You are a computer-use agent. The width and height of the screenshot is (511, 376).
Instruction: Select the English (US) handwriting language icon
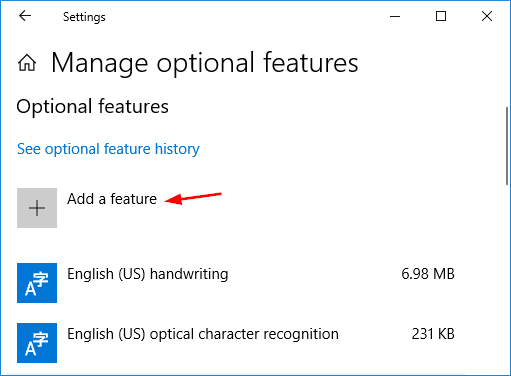tap(37, 283)
